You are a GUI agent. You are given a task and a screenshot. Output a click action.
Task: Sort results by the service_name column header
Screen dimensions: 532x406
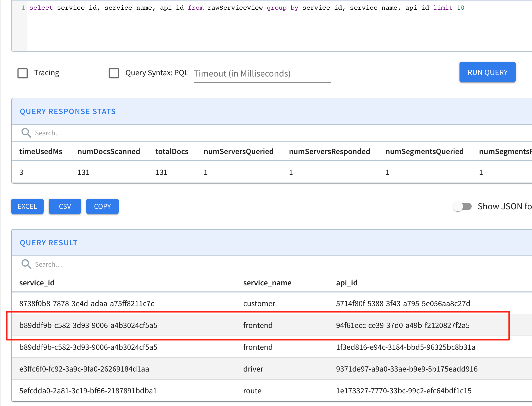click(267, 283)
